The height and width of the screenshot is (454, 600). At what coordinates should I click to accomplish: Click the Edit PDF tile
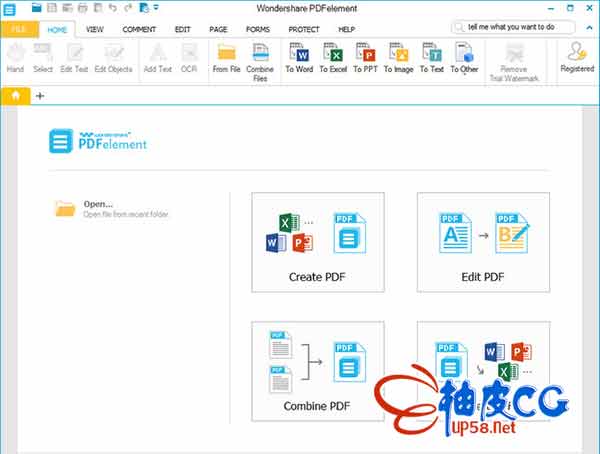point(483,242)
